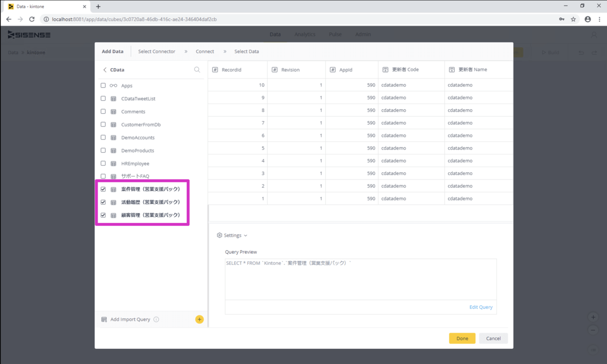Open the Pulse tab in top navigation
The image size is (607, 364).
click(335, 34)
